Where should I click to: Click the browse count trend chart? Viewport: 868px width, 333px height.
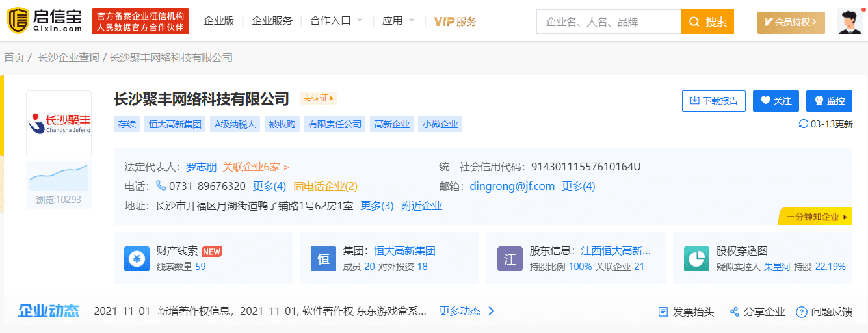click(59, 177)
